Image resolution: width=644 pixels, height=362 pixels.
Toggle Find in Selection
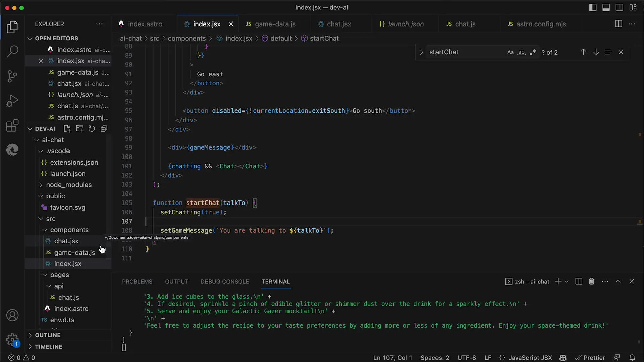(x=608, y=52)
